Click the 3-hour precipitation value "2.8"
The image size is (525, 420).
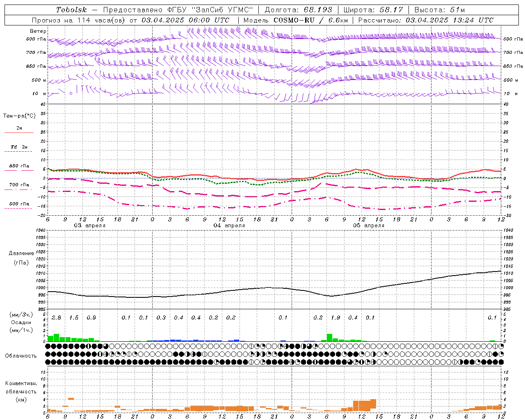click(56, 318)
